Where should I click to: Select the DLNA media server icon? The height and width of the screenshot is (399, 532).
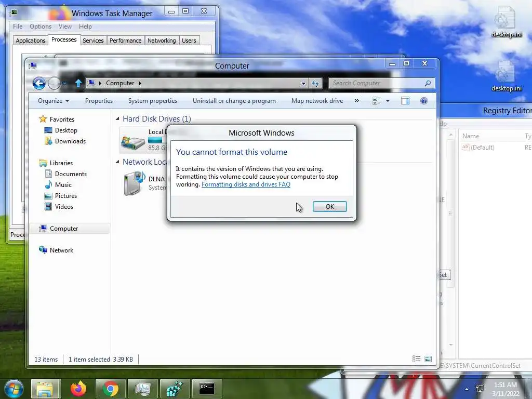[x=135, y=183]
